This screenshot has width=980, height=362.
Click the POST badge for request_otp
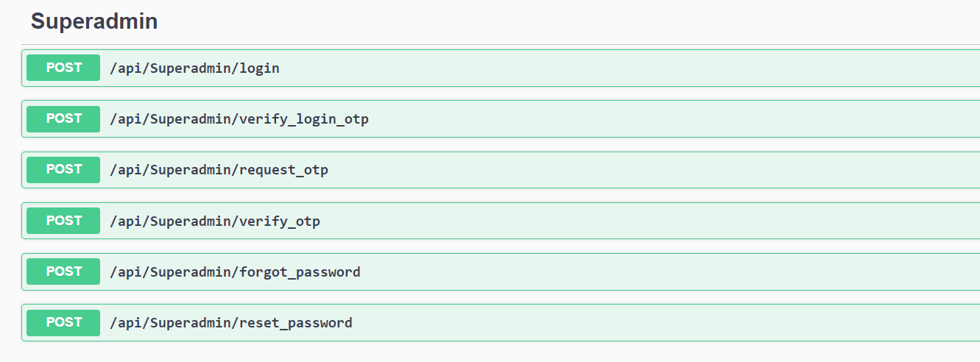[x=63, y=170]
